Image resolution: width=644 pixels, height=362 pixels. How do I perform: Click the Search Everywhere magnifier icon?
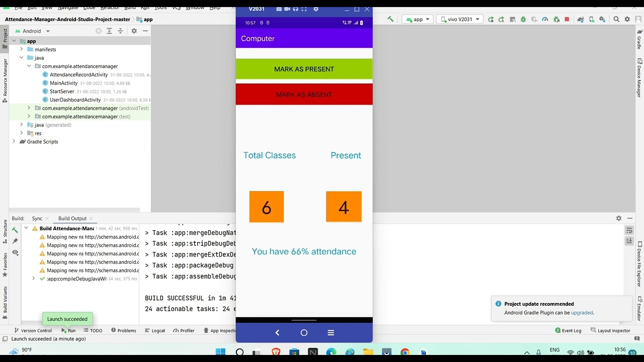(x=616, y=19)
